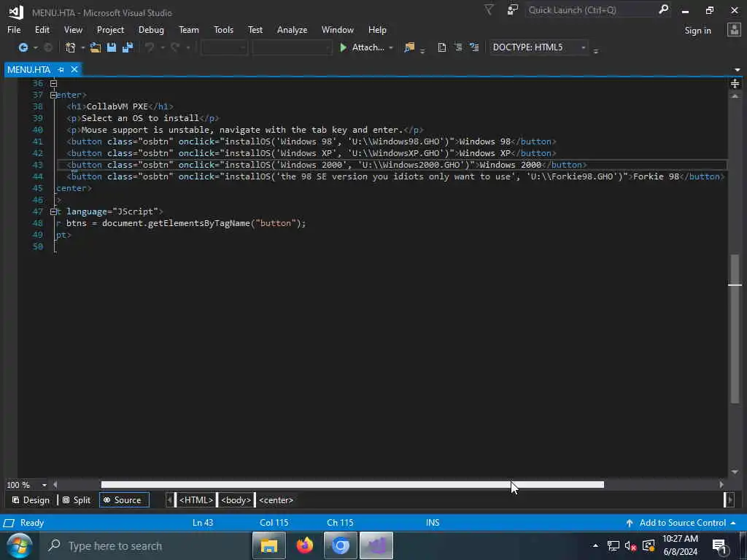747x560 pixels.
Task: Focus the Quick Launch search field
Action: pos(591,10)
